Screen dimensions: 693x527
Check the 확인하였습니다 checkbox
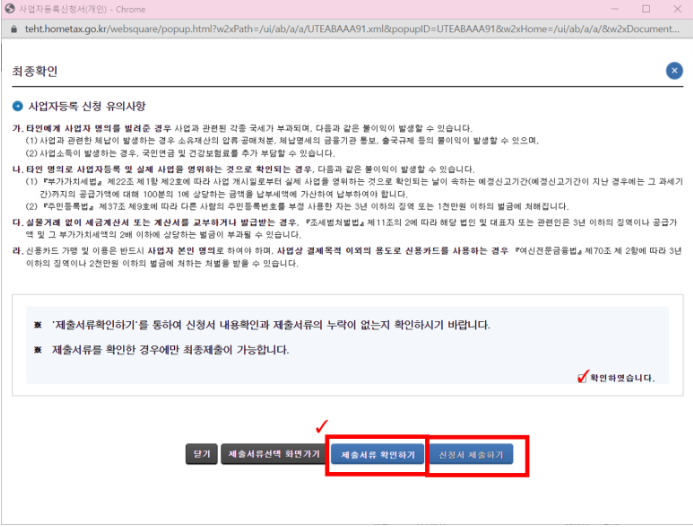coord(583,377)
